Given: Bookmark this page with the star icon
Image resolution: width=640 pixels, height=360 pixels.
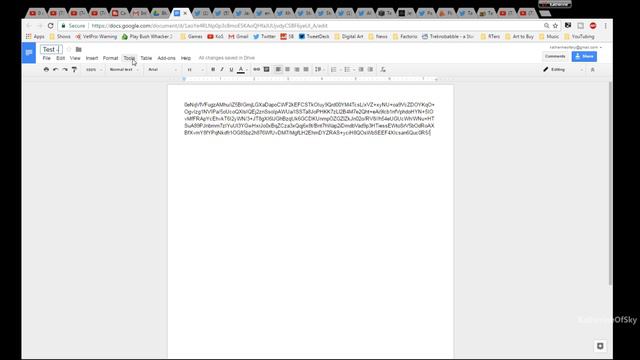Looking at the screenshot, I should tap(556, 26).
